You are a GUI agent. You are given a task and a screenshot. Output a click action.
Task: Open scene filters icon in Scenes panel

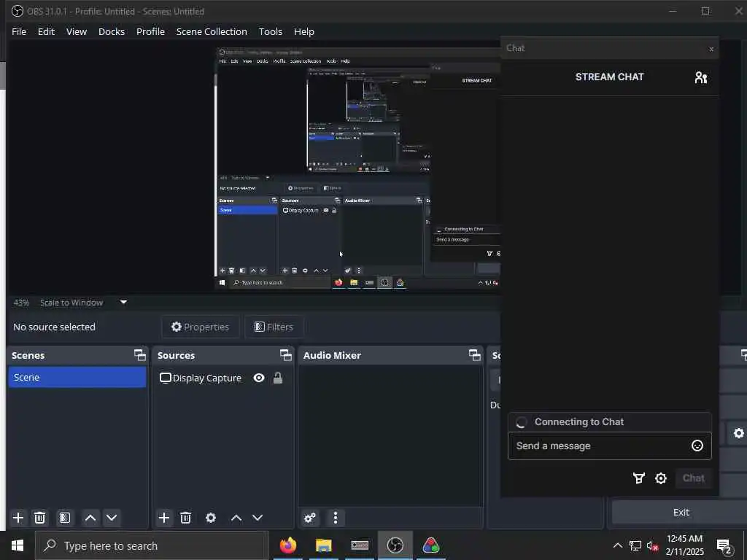(65, 518)
